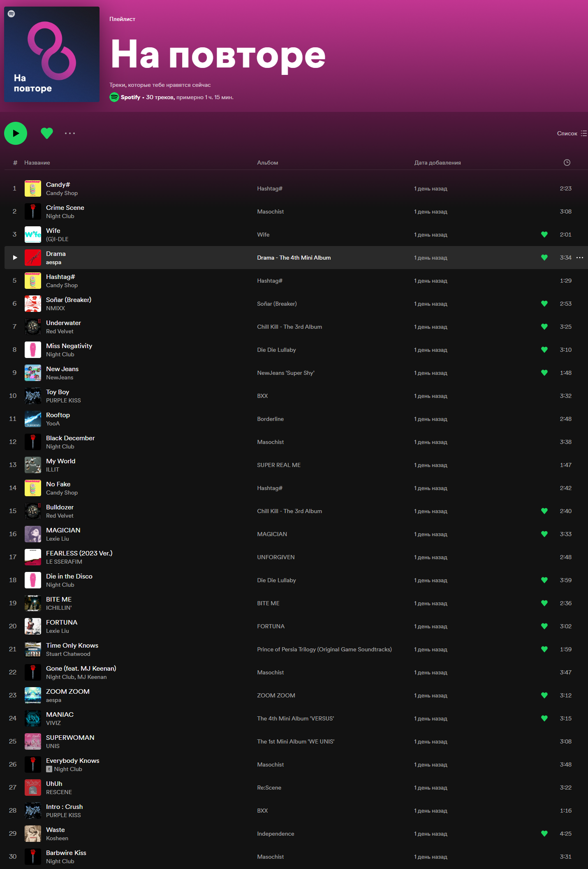Screen dimensions: 588x869
Task: Unlike the track Wife
Action: (x=544, y=235)
